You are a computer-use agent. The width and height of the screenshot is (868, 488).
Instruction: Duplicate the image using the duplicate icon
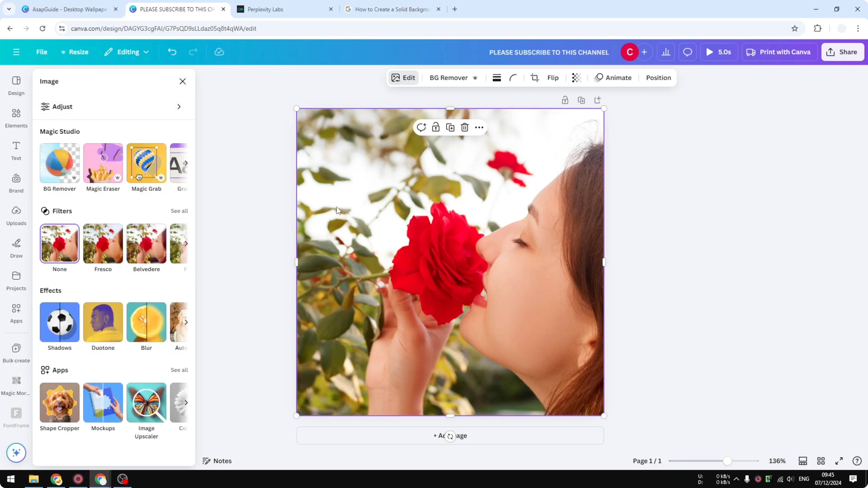(450, 127)
